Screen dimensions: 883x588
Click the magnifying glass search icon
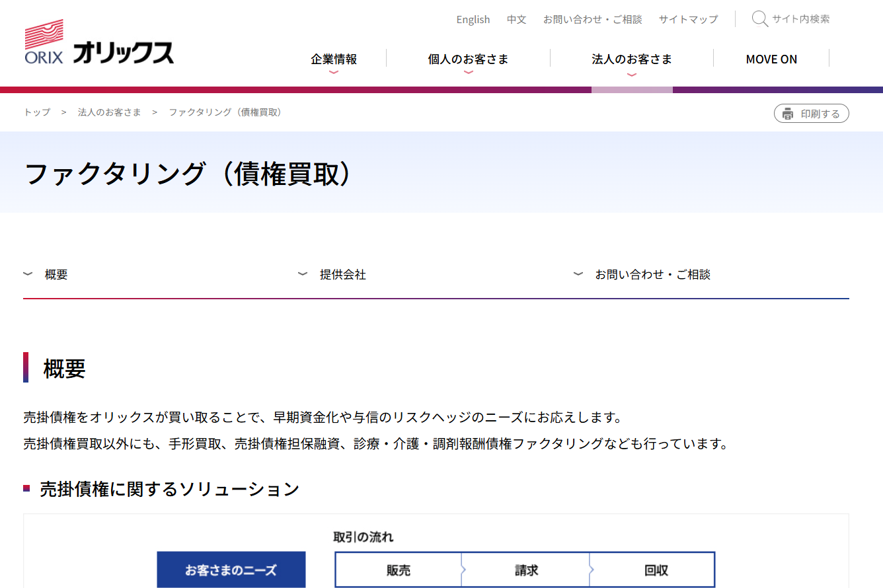pyautogui.click(x=759, y=19)
